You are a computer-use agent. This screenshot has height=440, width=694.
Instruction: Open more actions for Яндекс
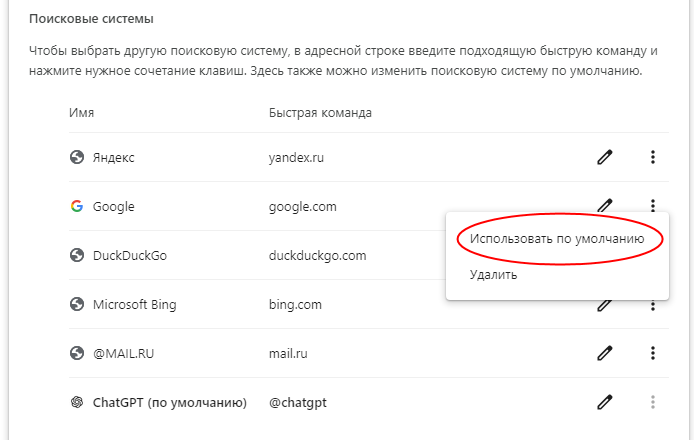point(653,157)
